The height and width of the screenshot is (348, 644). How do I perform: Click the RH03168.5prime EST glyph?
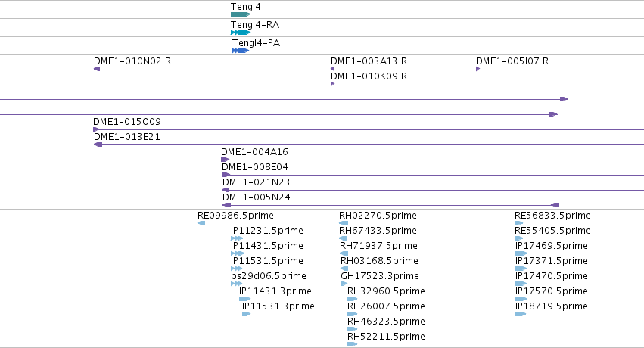coord(344,269)
